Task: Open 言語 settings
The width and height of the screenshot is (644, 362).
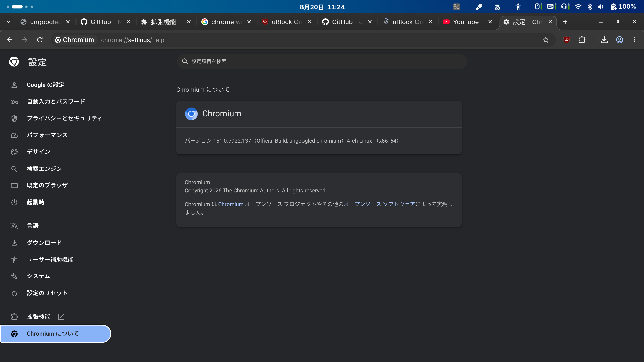Action: click(x=56, y=226)
